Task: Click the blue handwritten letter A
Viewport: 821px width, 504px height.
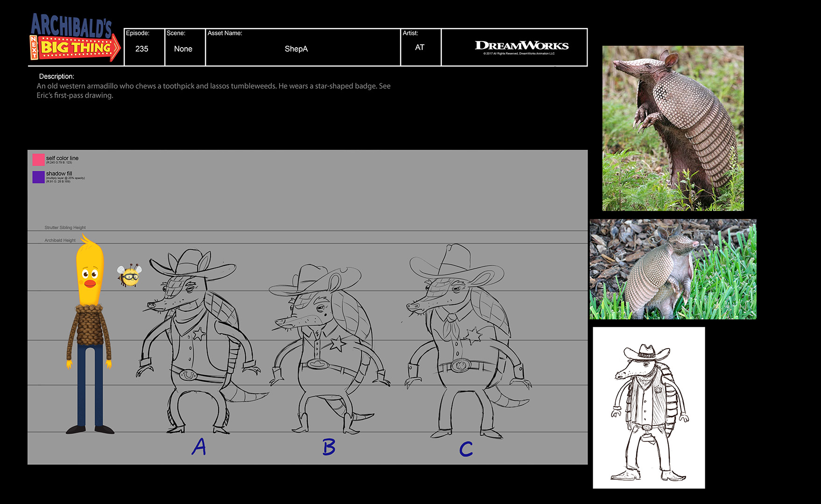Action: [x=199, y=447]
